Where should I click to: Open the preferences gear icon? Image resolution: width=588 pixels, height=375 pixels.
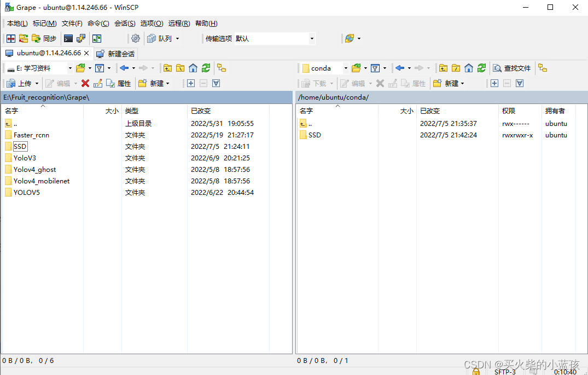click(x=136, y=38)
